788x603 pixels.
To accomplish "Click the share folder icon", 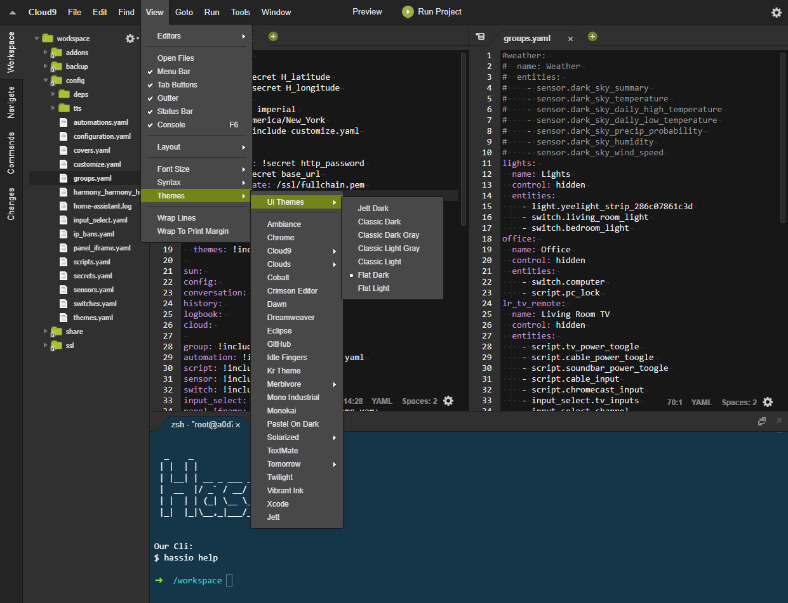I will pyautogui.click(x=57, y=331).
